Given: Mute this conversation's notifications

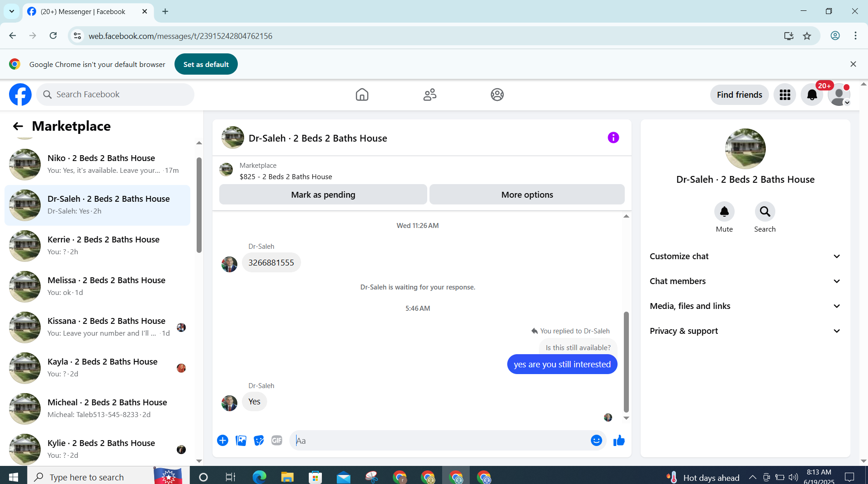Looking at the screenshot, I should [724, 212].
